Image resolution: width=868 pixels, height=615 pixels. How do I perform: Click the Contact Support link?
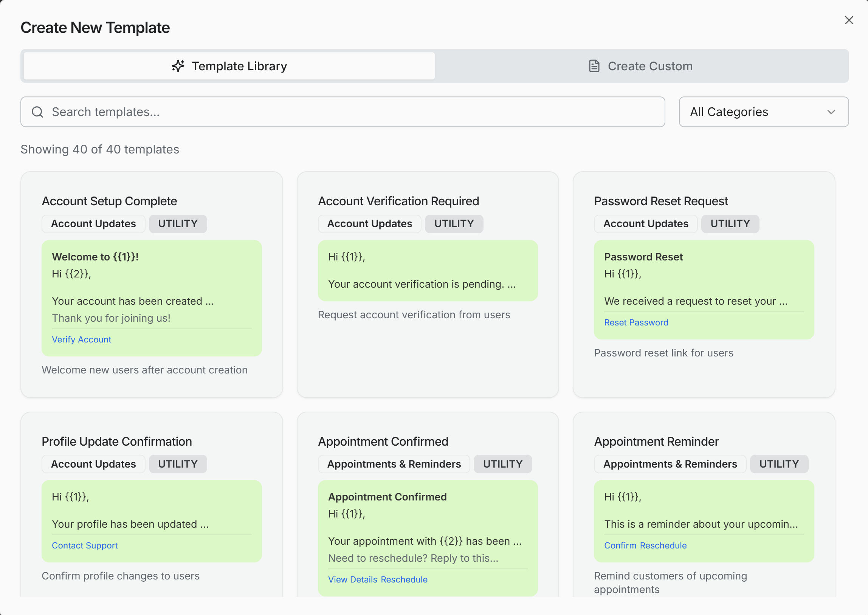click(85, 545)
